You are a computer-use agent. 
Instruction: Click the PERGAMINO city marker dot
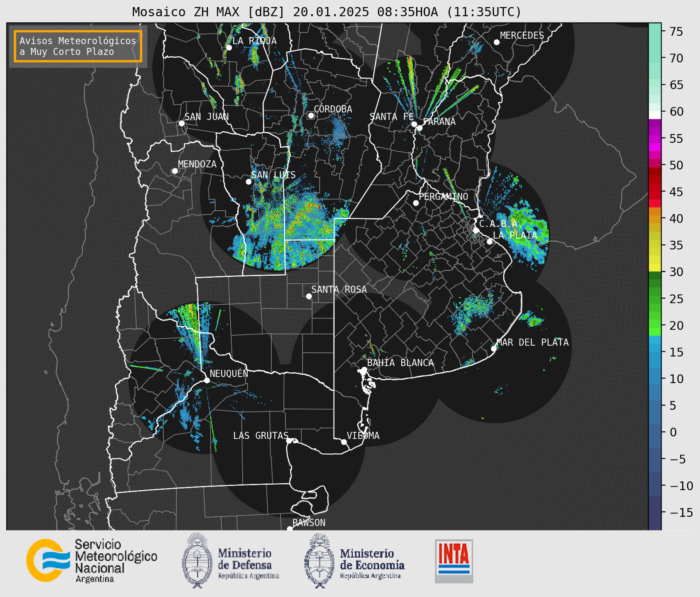click(x=416, y=203)
